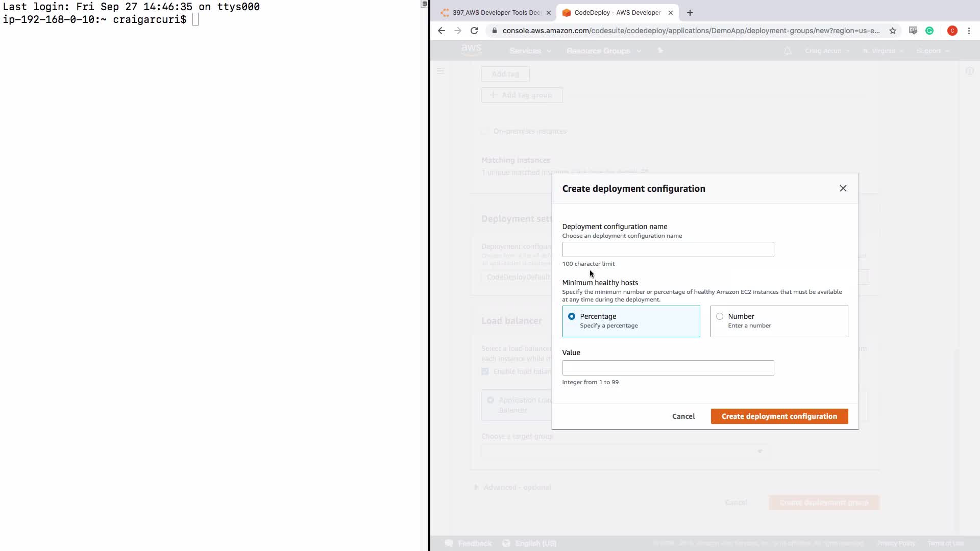This screenshot has width=980, height=551.
Task: Switch to the CodeDeploy browser tab
Action: tap(617, 13)
